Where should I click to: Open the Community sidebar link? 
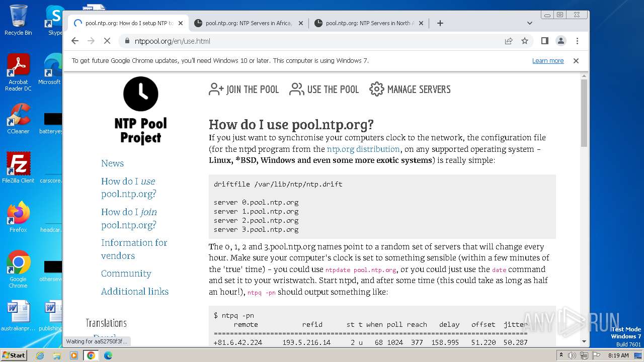coord(126,274)
